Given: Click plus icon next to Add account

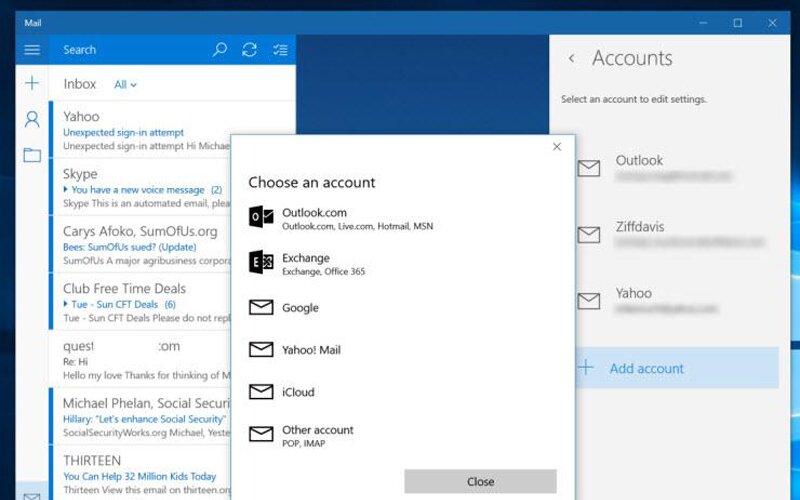Looking at the screenshot, I should pos(586,367).
